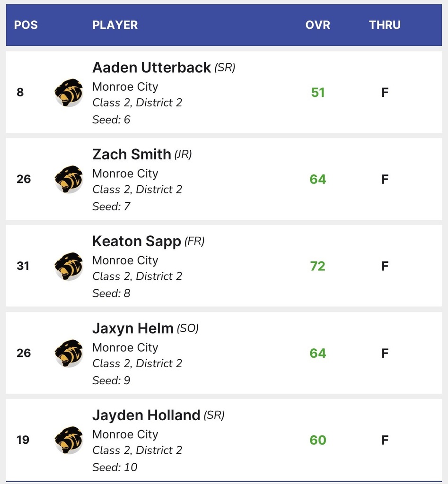The height and width of the screenshot is (484, 448).
Task: Open Zach Smith's player name link
Action: coord(132,155)
